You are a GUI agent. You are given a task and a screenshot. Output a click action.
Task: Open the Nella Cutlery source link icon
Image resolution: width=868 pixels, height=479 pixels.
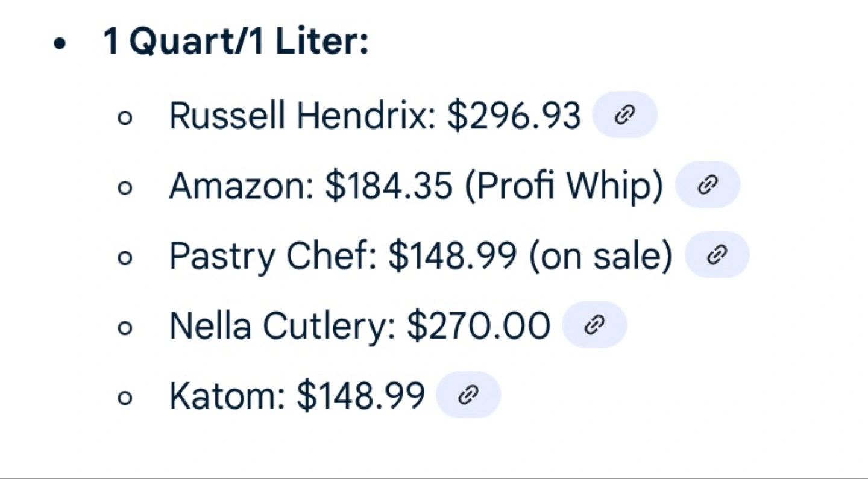(594, 325)
